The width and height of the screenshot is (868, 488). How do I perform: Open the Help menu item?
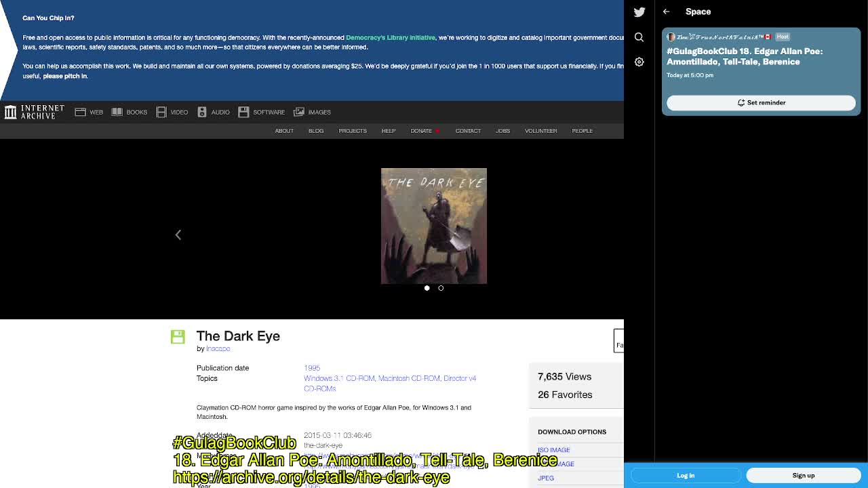(x=389, y=131)
